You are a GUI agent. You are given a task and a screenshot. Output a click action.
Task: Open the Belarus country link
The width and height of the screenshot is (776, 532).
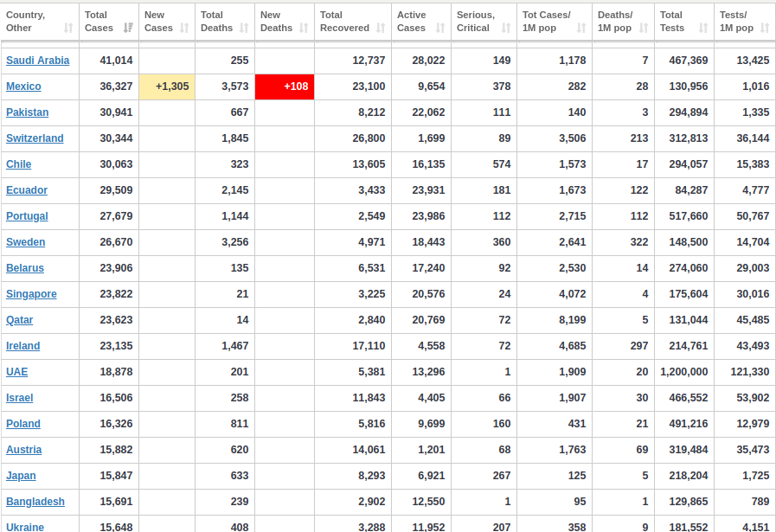click(x=25, y=268)
